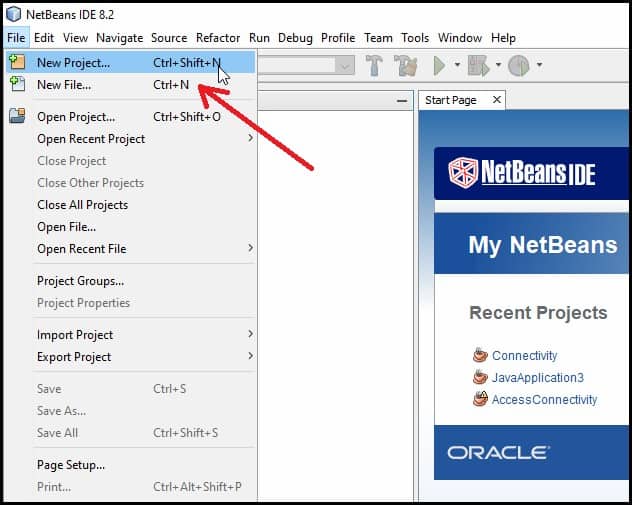Click the New Project icon in File menu
Image resolution: width=632 pixels, height=505 pixels.
coord(17,62)
